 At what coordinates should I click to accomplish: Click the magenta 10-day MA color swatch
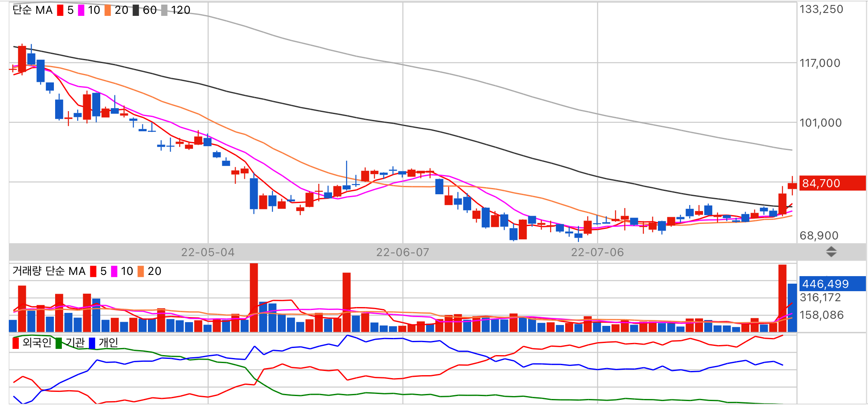[81, 10]
